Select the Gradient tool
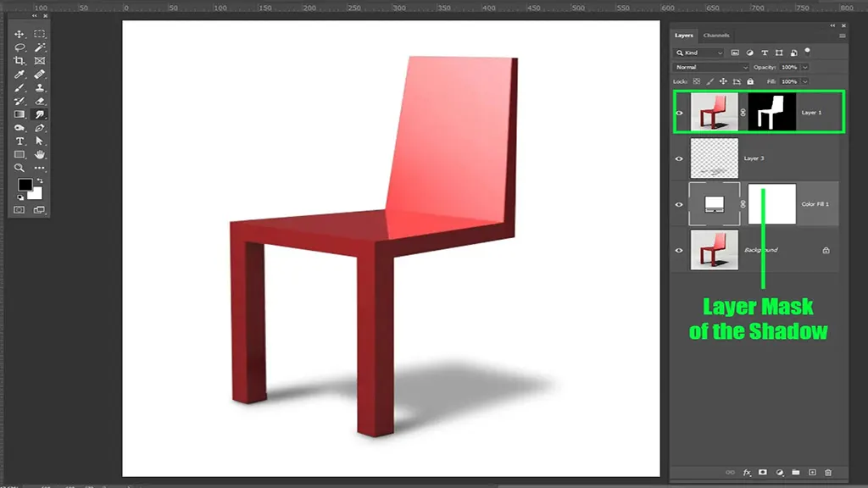The height and width of the screenshot is (488, 868). pos(19,114)
